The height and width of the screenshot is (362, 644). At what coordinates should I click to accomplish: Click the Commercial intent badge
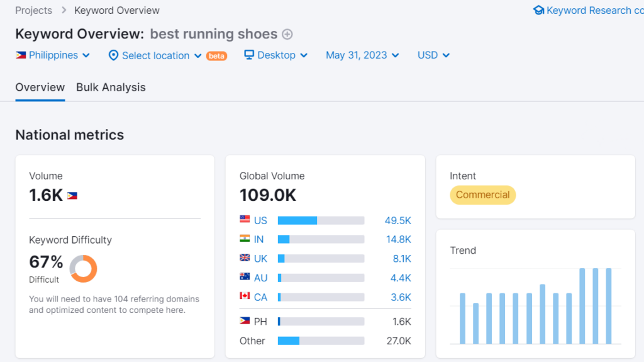tap(482, 195)
